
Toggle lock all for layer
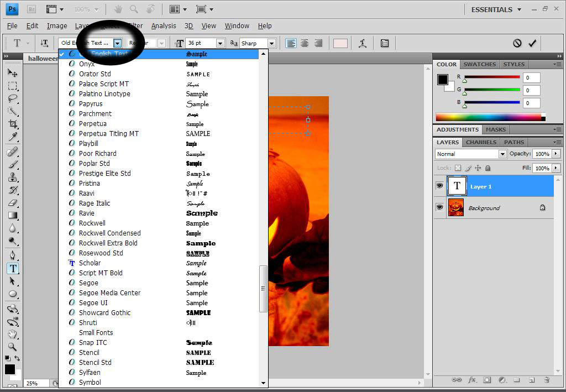click(x=488, y=168)
